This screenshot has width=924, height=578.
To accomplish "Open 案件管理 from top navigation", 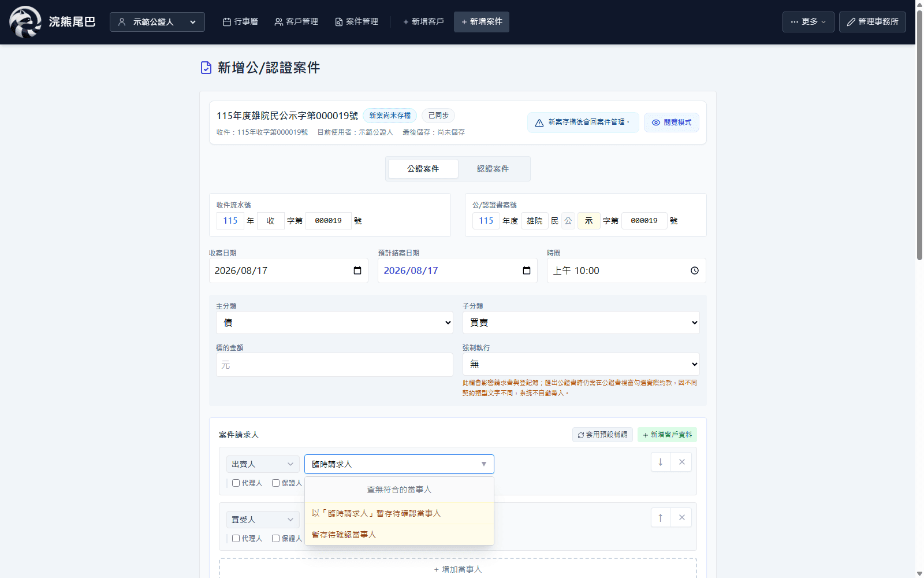I will pos(356,22).
